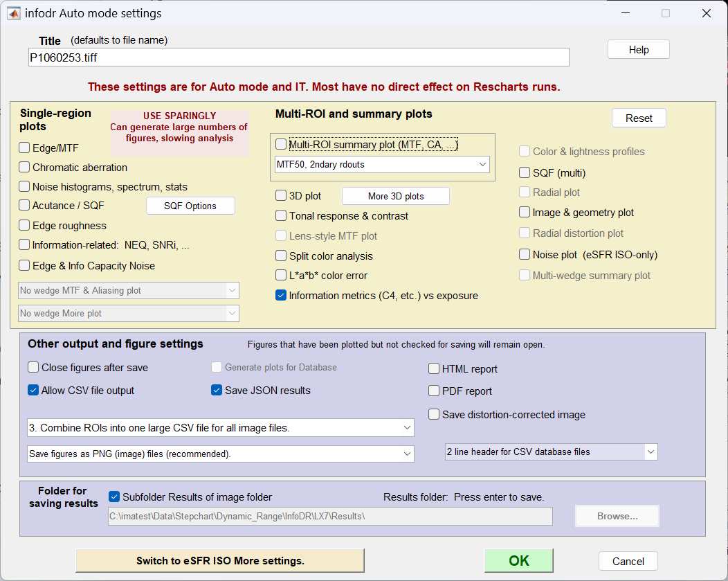728x581 pixels.
Task: Open 2 line header CSV dropdown
Action: (551, 452)
